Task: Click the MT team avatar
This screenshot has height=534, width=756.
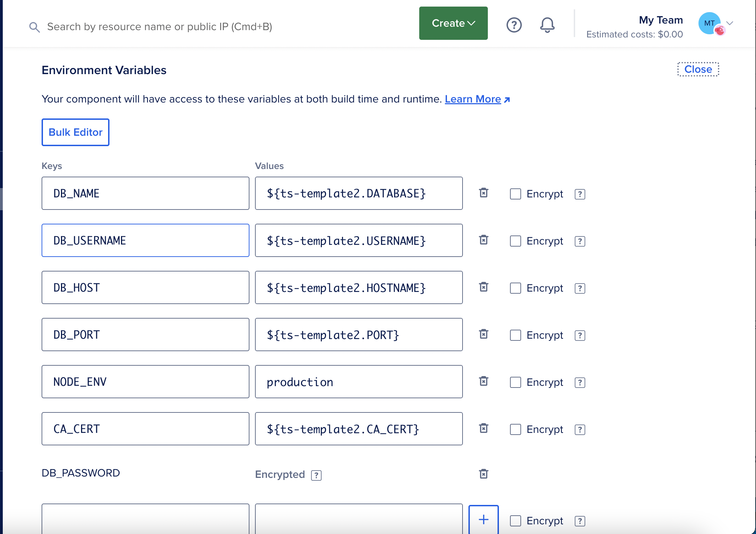Action: [710, 23]
